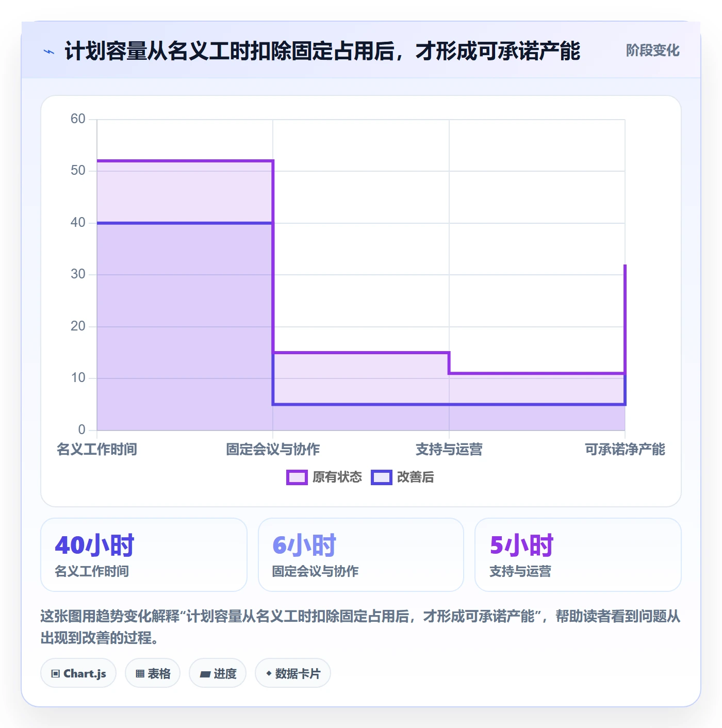This screenshot has height=728, width=722.
Task: Click the y-axis value 60
Action: [78, 119]
